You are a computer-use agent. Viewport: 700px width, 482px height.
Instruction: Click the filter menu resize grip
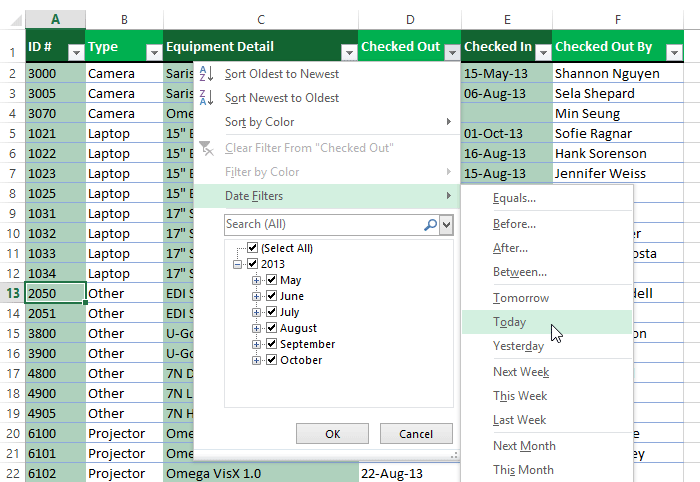pos(454,455)
